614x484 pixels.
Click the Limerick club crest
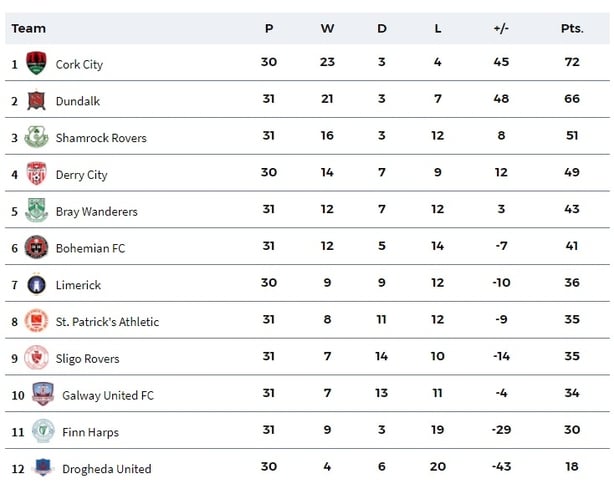(36, 284)
